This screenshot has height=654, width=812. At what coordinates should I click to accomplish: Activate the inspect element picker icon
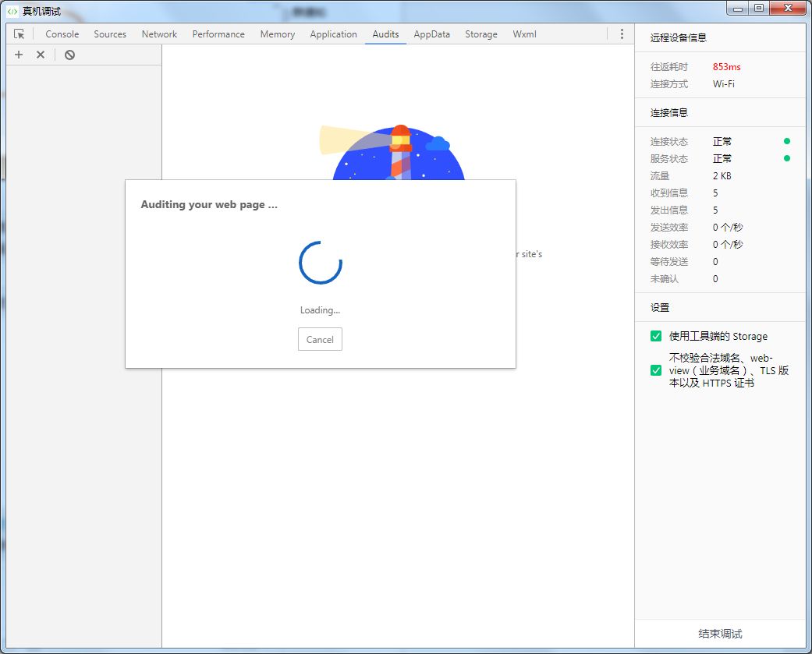pyautogui.click(x=20, y=34)
